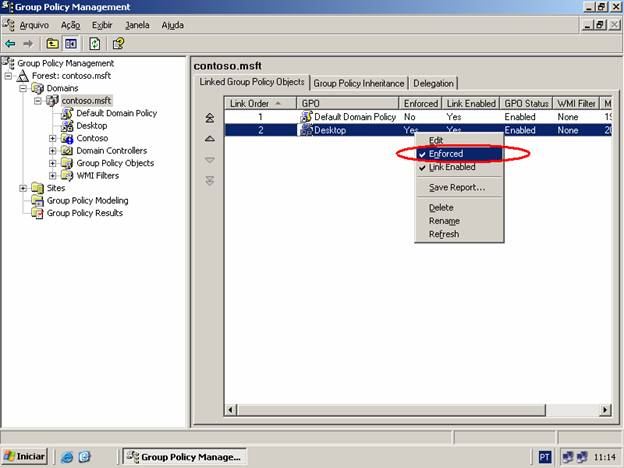Click the Group Policy Objects folder icon

click(67, 163)
